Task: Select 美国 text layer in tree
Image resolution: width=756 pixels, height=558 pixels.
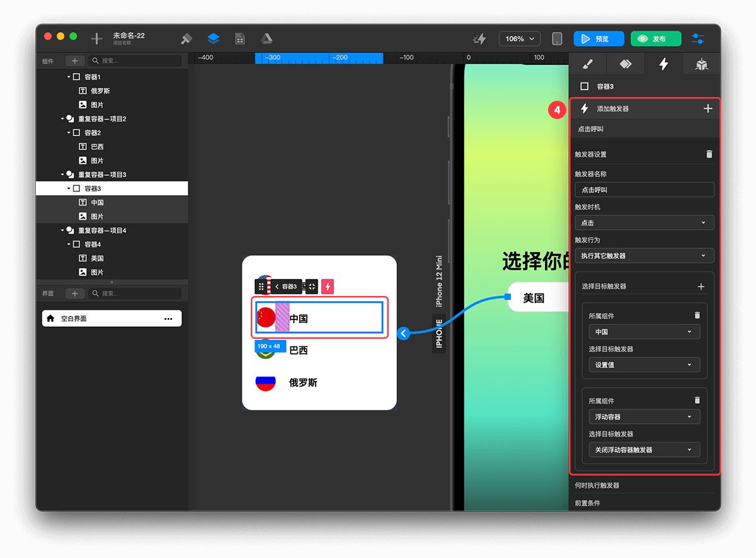Action: coord(97,258)
